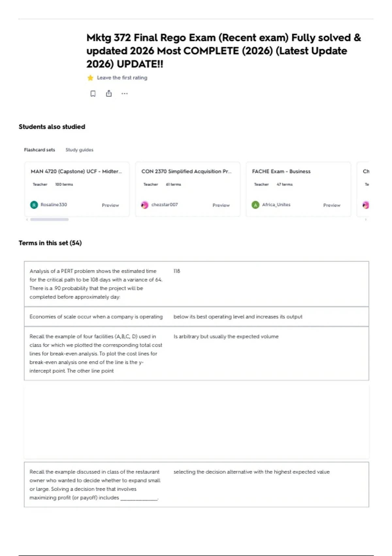The height and width of the screenshot is (556, 392).
Task: Click Africa_Unites' green avatar
Action: click(x=255, y=205)
